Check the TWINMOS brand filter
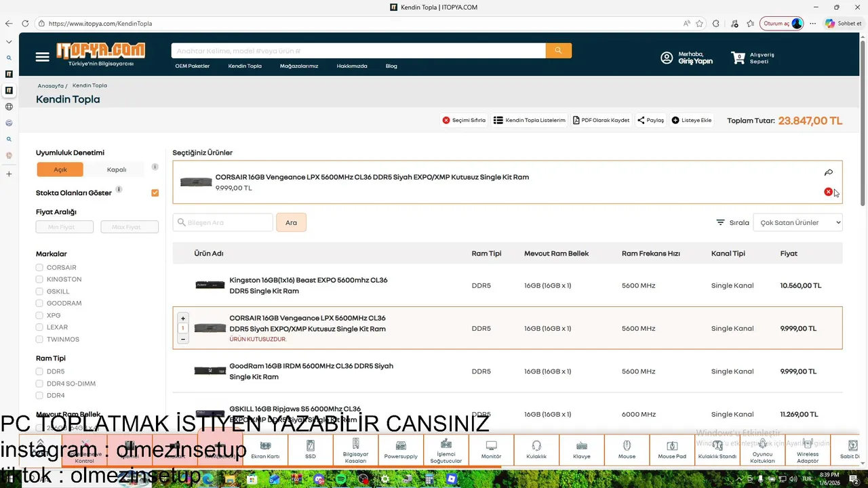Viewport: 868px width, 488px height. click(39, 339)
